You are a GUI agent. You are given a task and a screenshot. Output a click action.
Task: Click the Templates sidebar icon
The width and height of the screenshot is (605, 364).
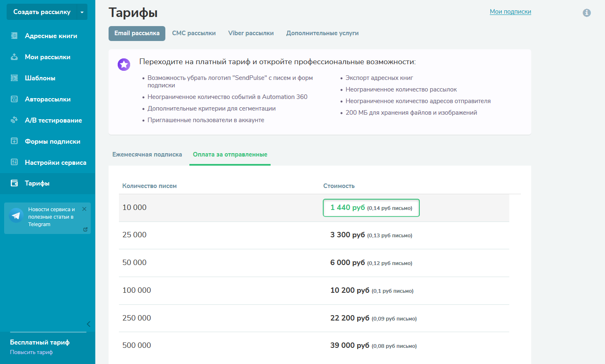(x=14, y=78)
